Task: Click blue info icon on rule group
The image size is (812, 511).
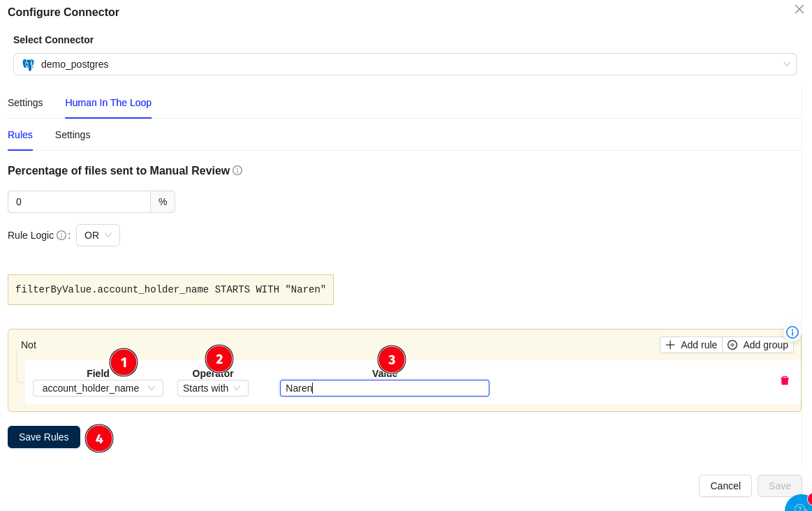Action: click(792, 332)
